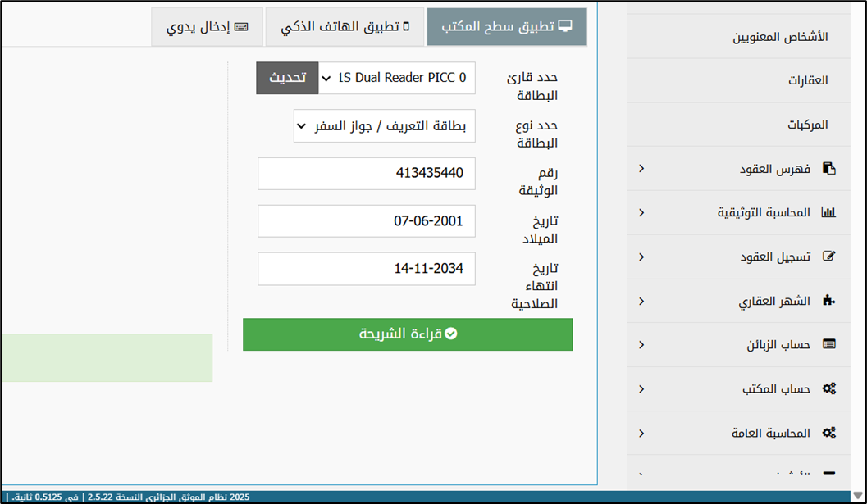This screenshot has height=504, width=867.
Task: Expand the حساب المكتب submenu chevron
Action: click(x=641, y=389)
